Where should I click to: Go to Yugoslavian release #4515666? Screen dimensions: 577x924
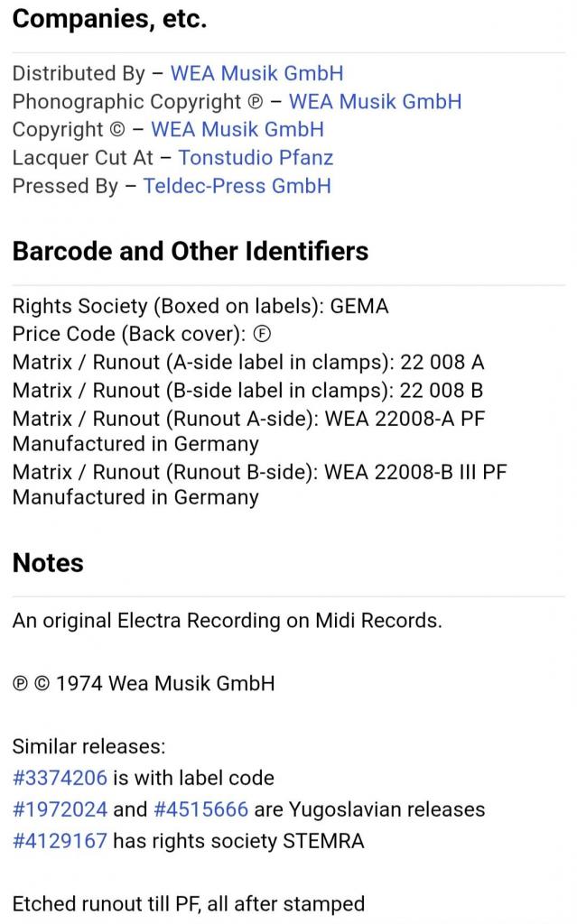point(200,808)
